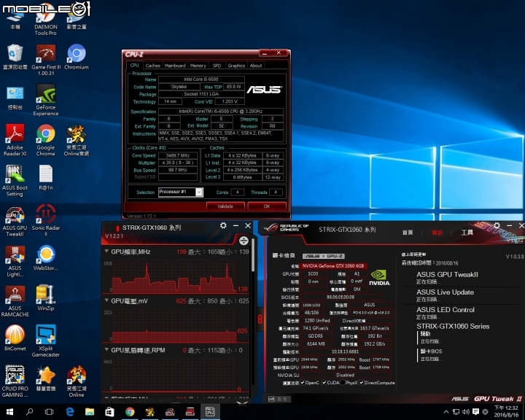
Task: Toggle the CUDA checkbox
Action: click(324, 383)
